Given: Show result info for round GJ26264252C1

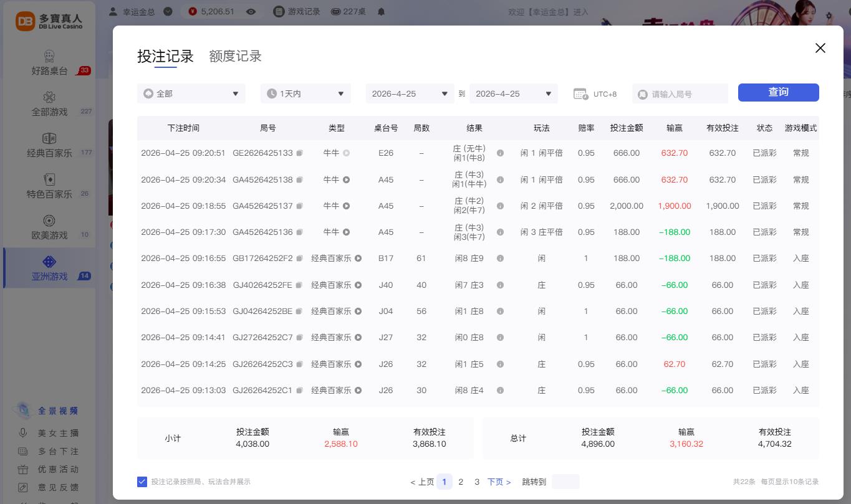Looking at the screenshot, I should 500,391.
